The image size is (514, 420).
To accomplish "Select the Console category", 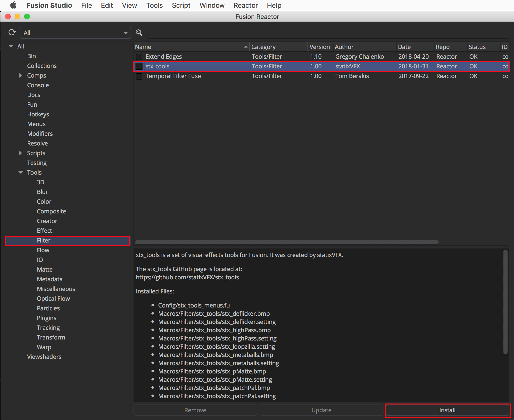I will [38, 85].
